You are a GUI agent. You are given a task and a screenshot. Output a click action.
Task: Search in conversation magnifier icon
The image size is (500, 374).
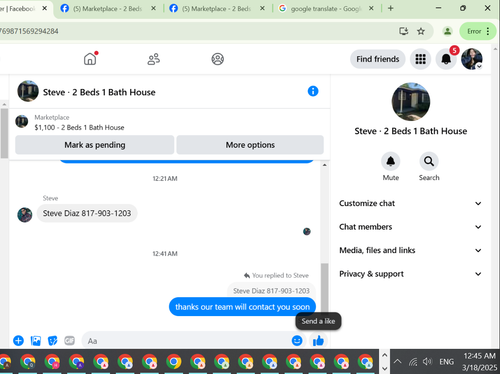click(x=429, y=162)
